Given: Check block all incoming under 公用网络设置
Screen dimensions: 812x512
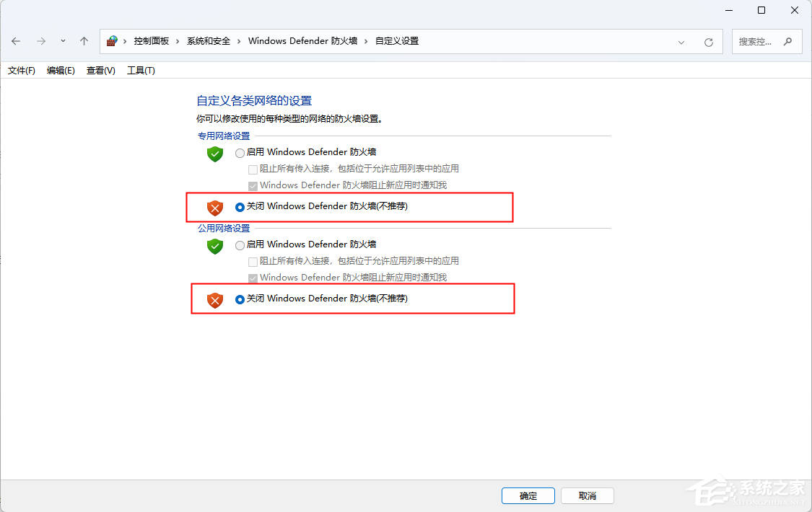Looking at the screenshot, I should point(253,262).
